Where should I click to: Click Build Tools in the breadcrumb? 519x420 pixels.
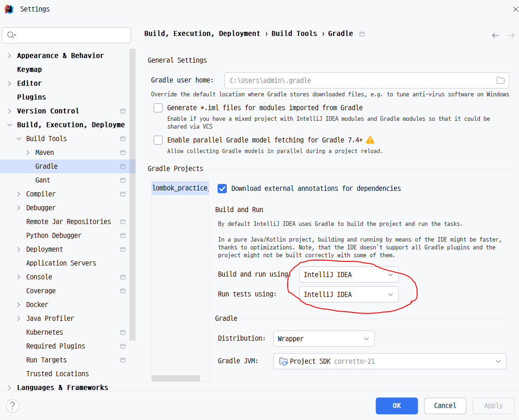(294, 34)
